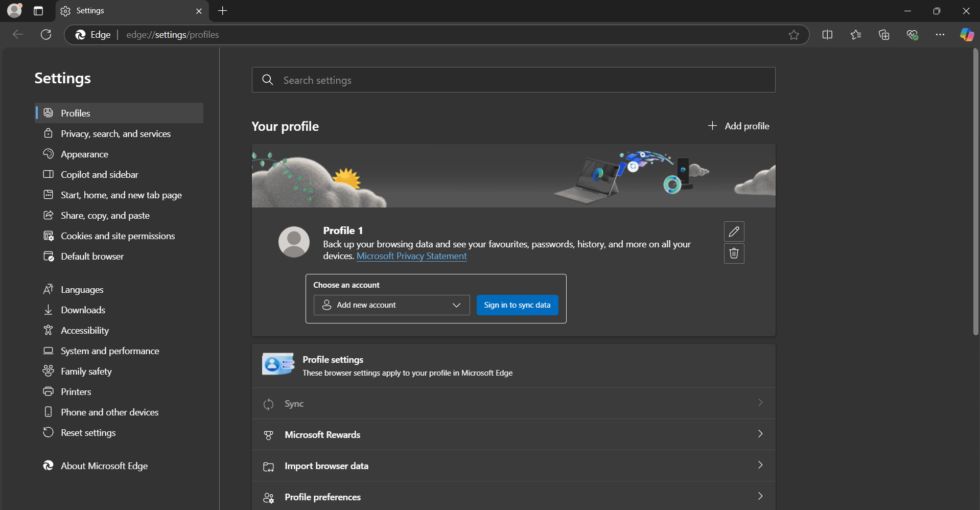This screenshot has height=510, width=980.
Task: Open the Copilot icon in toolbar
Action: click(966, 35)
